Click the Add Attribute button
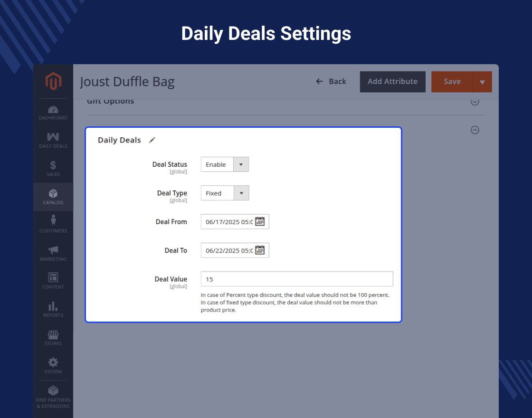The width and height of the screenshot is (532, 418). [392, 82]
